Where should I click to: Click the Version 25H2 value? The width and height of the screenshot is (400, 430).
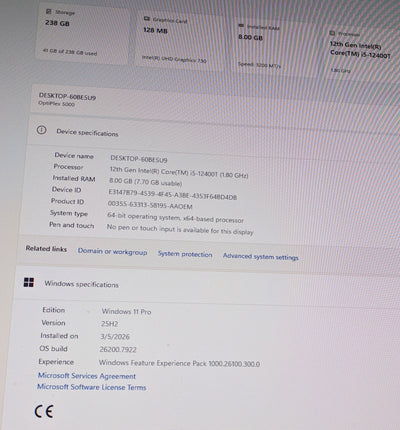(109, 324)
